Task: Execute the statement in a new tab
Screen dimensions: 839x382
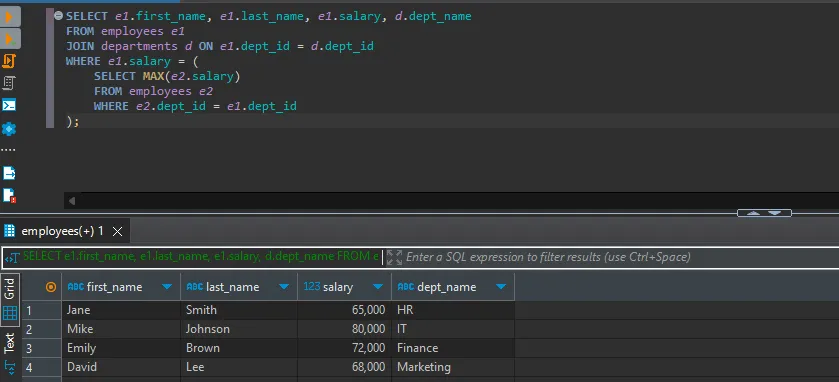Action: point(10,39)
